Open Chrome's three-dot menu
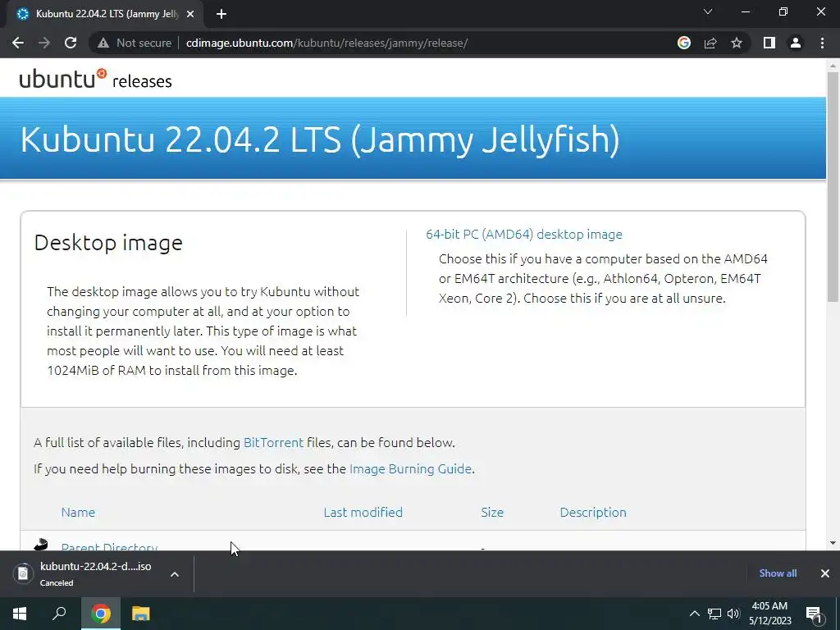 (x=822, y=43)
